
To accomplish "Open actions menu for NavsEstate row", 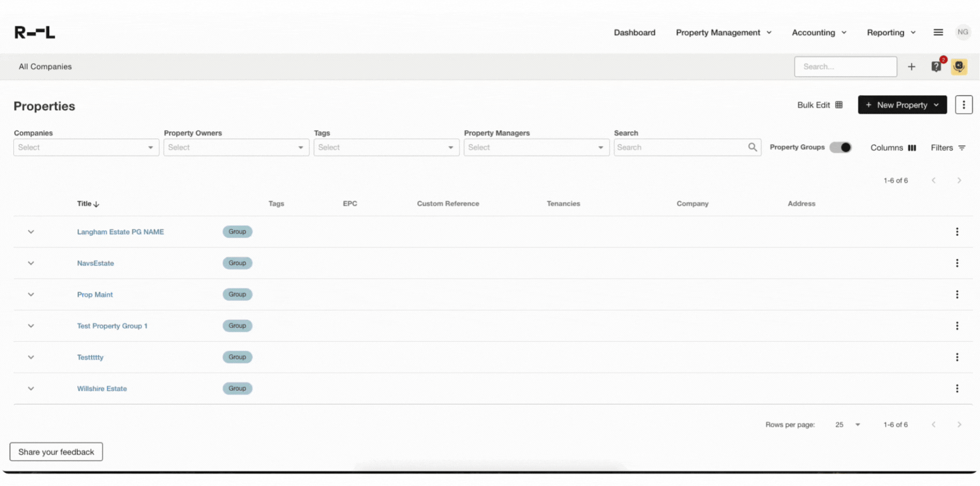I will click(957, 263).
